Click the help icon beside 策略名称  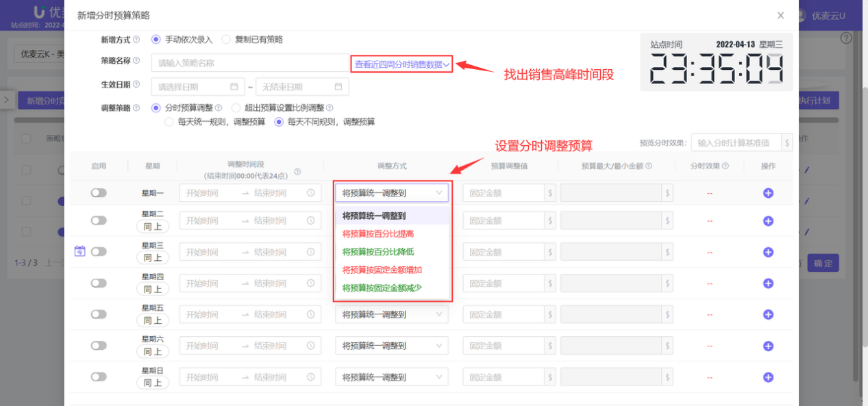(x=135, y=61)
